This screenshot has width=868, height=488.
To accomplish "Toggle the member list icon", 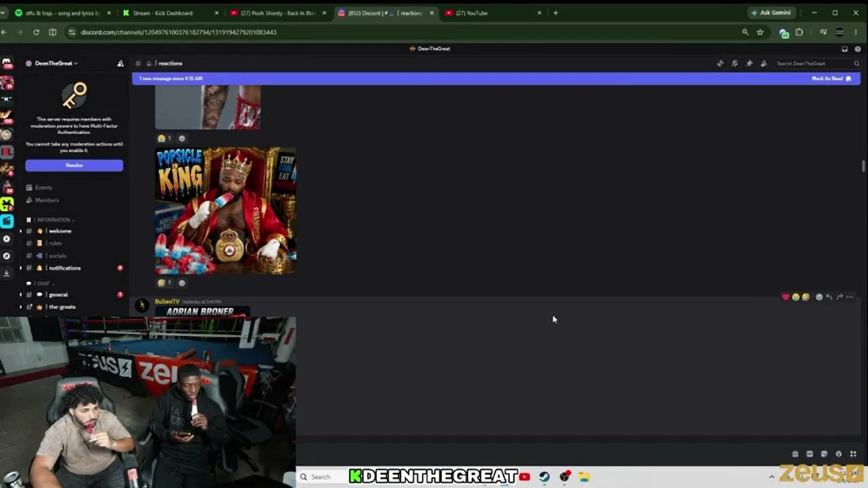I will tap(764, 64).
